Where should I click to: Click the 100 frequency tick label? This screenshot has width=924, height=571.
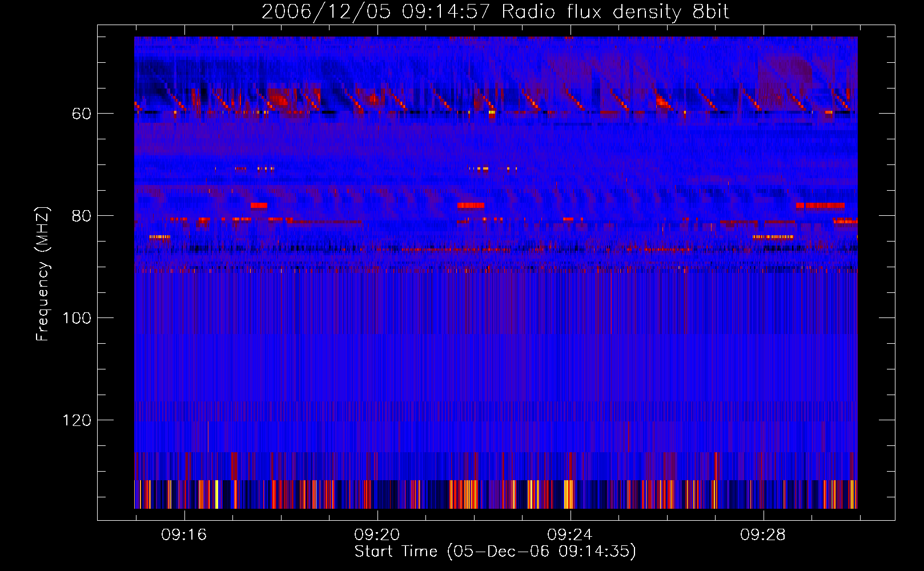tap(77, 318)
